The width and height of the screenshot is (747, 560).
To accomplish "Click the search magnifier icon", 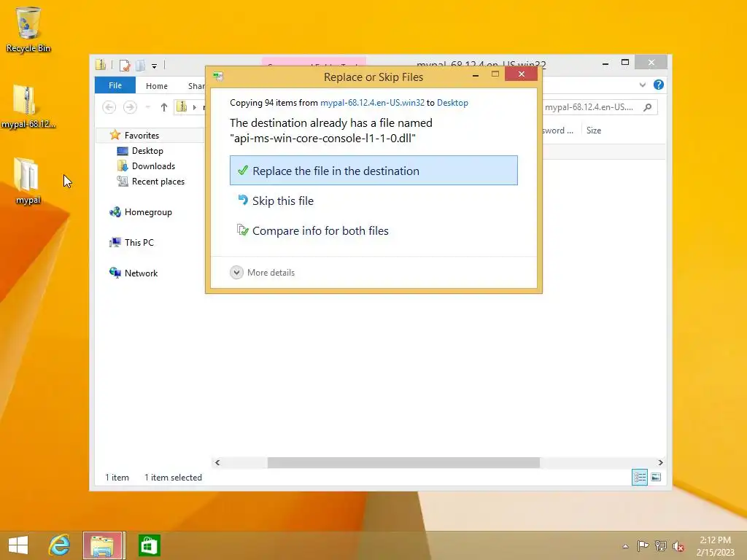I will [648, 107].
